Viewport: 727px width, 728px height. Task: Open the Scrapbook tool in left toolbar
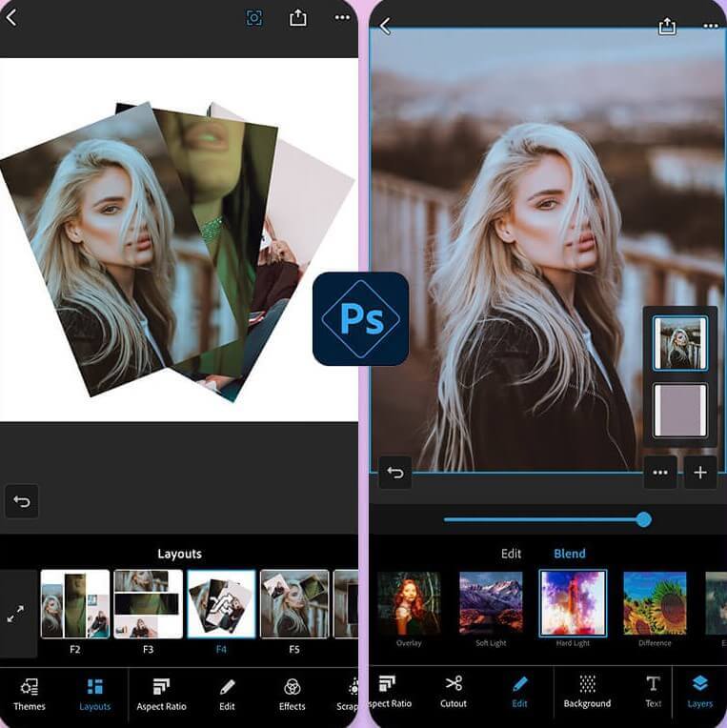348,695
